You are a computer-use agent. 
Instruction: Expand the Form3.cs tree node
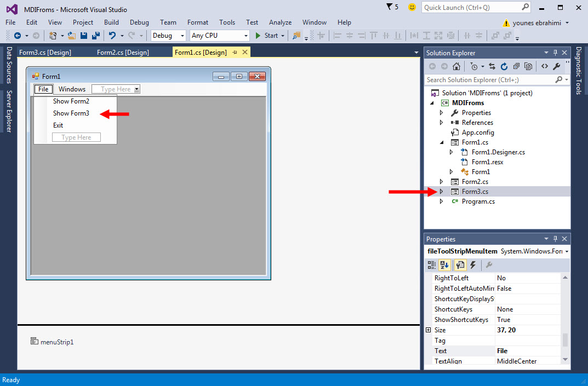point(442,192)
